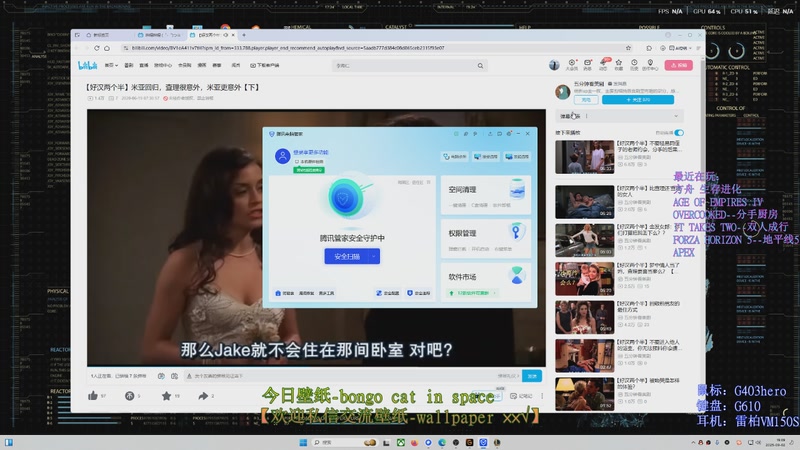Click the 电脑诊所 button in Tencent Manager

tap(455, 157)
